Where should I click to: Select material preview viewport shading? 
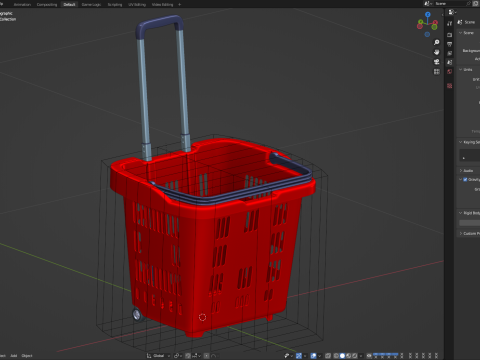pos(348,356)
